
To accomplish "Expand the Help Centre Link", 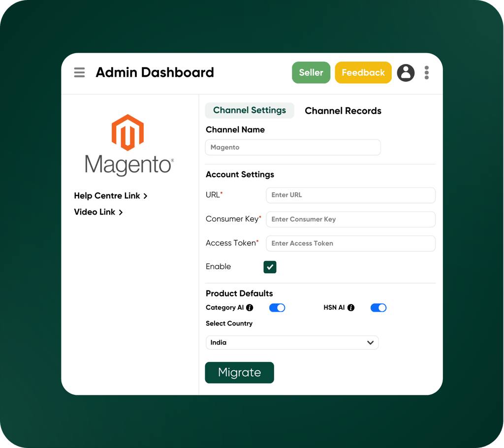I will [x=145, y=195].
